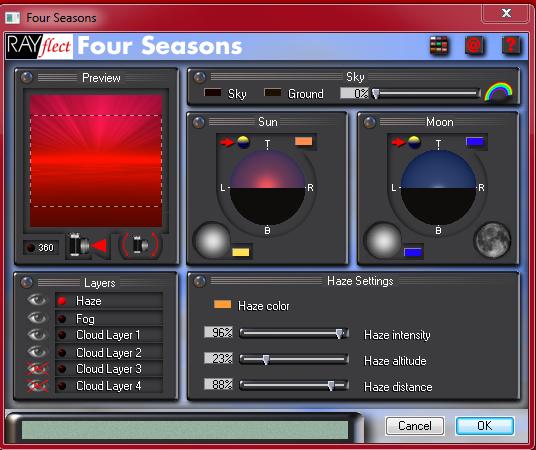Open the yellow Sun glow color swatch
This screenshot has height=450, width=536.
click(x=241, y=252)
